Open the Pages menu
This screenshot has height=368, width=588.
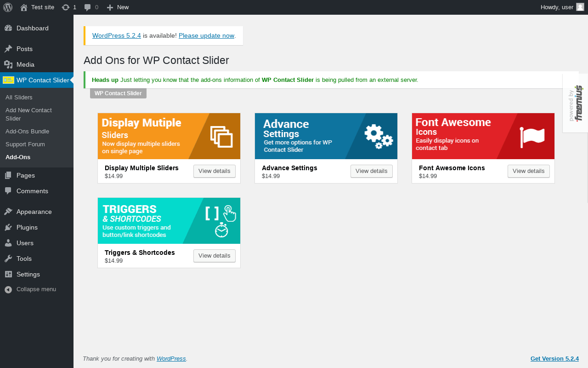(37, 175)
